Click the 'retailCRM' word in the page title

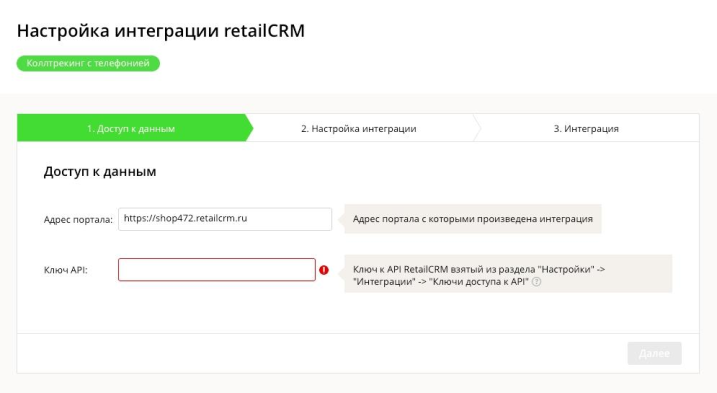click(x=264, y=31)
